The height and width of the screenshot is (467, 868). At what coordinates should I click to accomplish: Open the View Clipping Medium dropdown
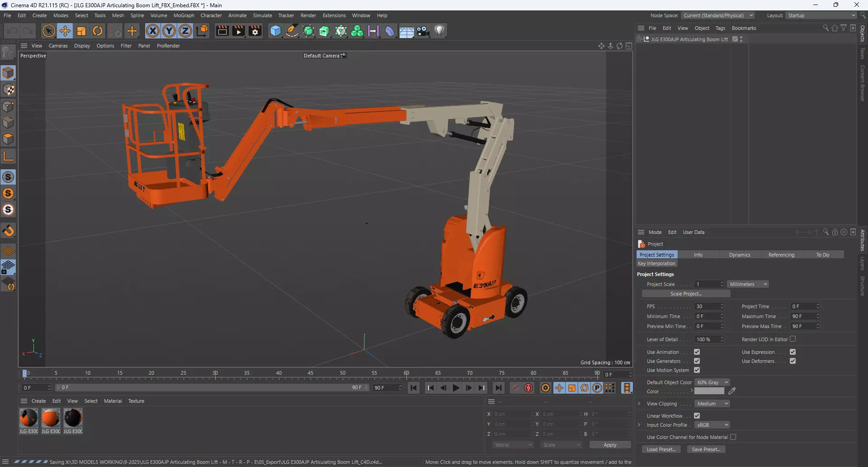712,404
